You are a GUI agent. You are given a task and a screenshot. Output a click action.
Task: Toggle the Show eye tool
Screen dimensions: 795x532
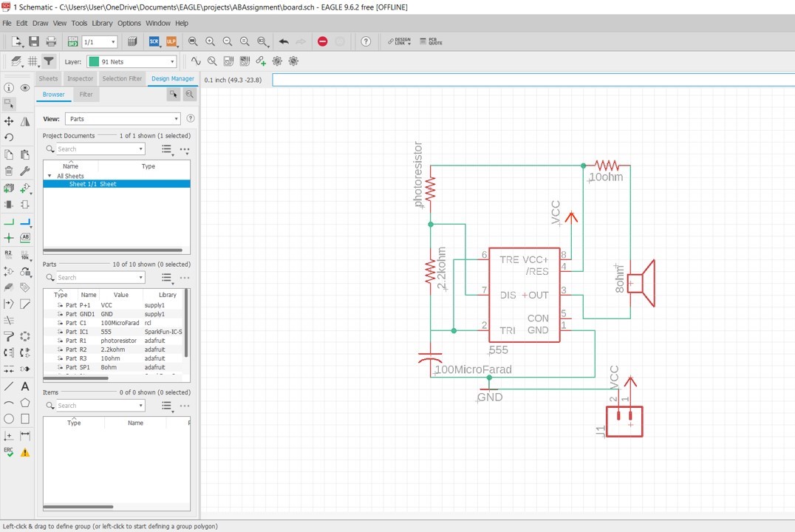click(25, 88)
